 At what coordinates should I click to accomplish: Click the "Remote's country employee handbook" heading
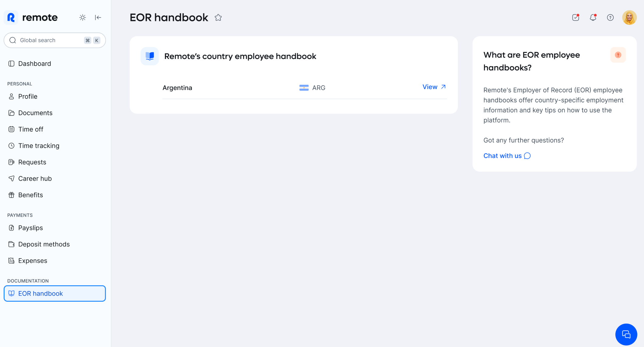pos(240,56)
